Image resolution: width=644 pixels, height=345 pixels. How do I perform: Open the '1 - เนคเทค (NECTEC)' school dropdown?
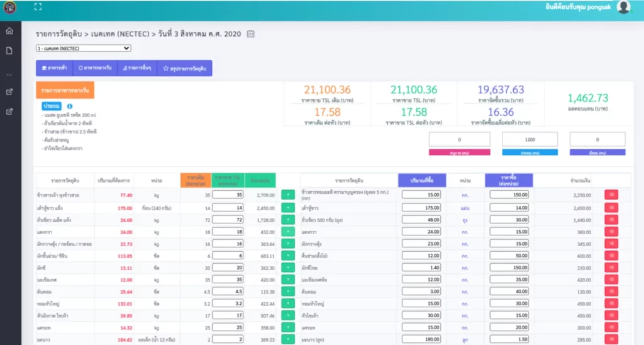(84, 48)
